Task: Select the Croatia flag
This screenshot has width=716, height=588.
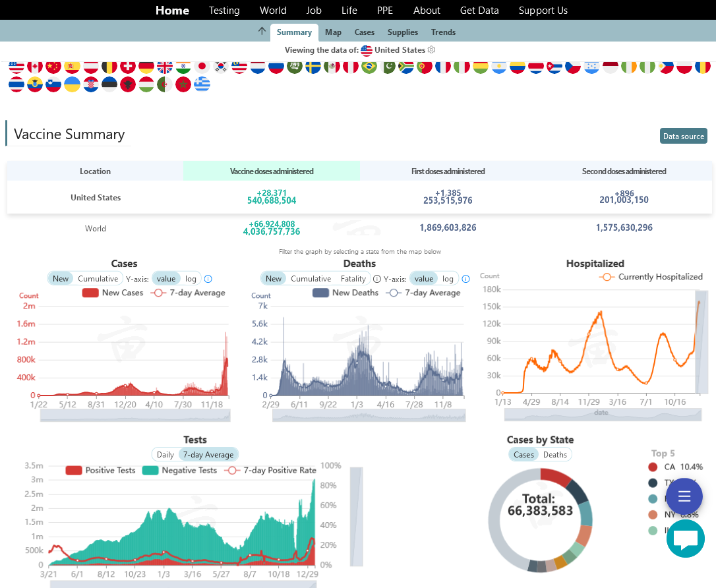Action: [91, 84]
